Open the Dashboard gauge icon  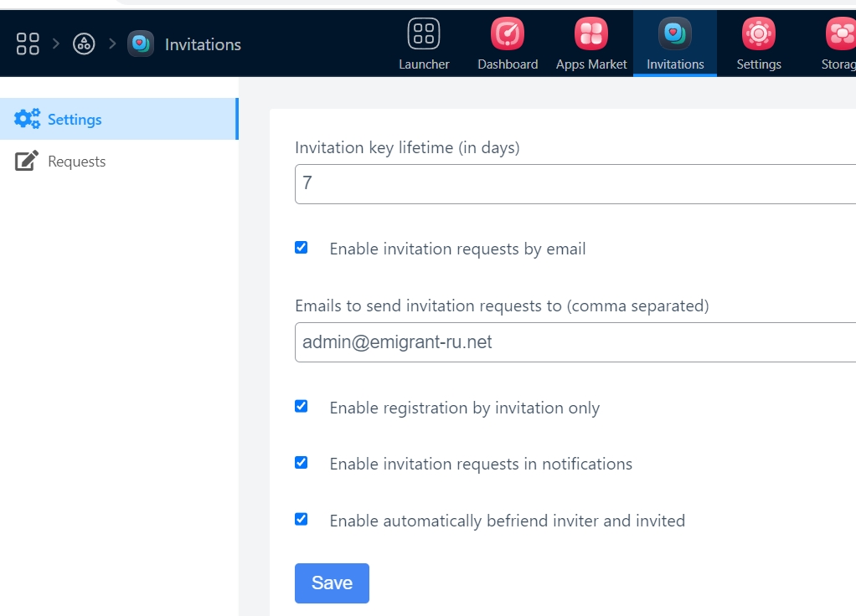tap(508, 34)
